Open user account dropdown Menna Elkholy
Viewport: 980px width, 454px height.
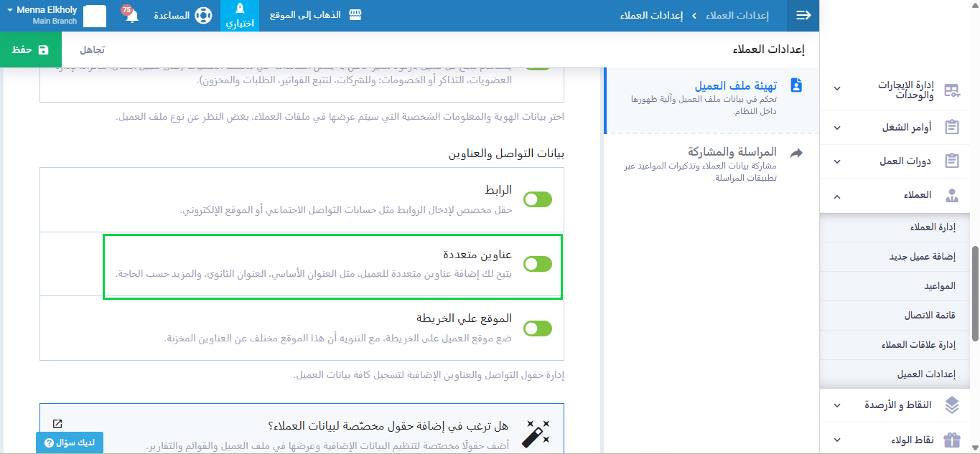pyautogui.click(x=43, y=15)
